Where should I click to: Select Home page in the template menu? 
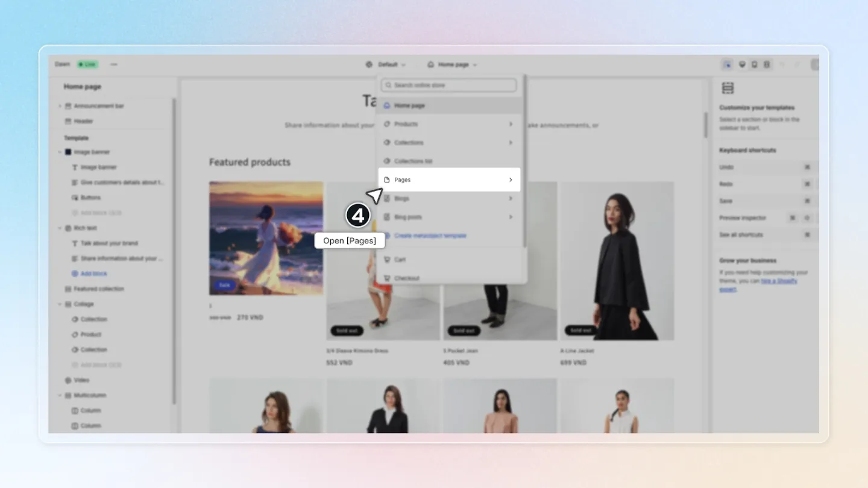click(x=449, y=105)
